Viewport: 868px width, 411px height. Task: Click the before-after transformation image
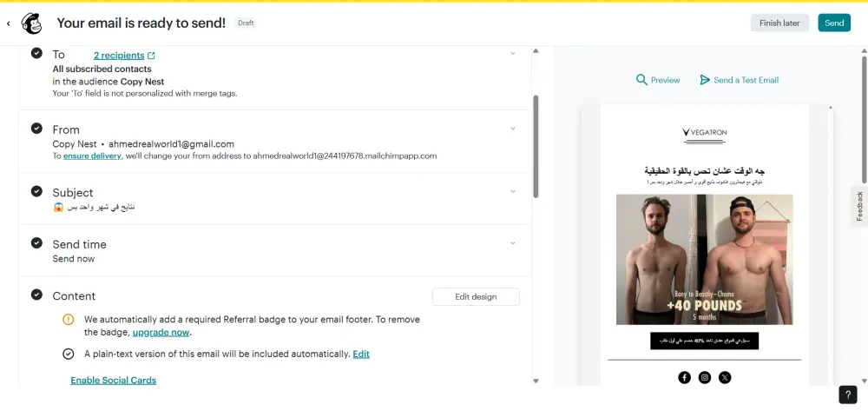tap(704, 259)
